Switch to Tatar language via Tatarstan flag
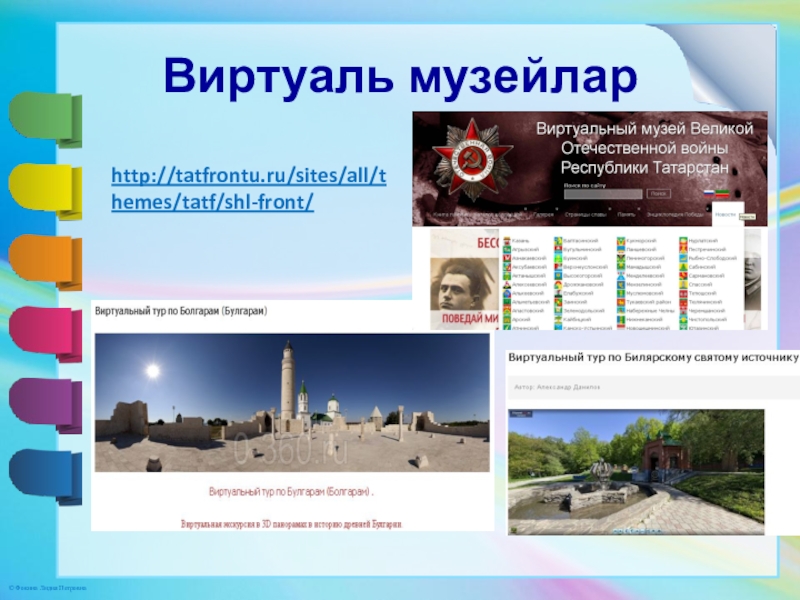 coord(721,193)
